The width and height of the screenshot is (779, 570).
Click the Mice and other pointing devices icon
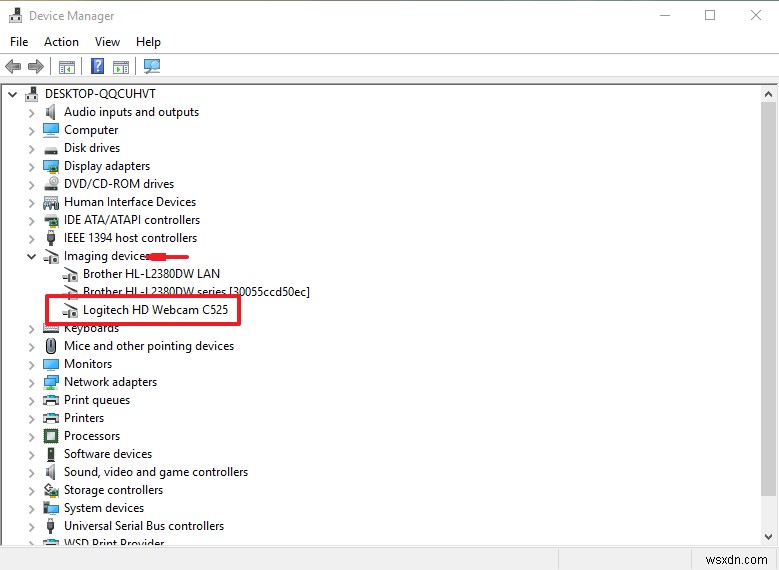[51, 346]
